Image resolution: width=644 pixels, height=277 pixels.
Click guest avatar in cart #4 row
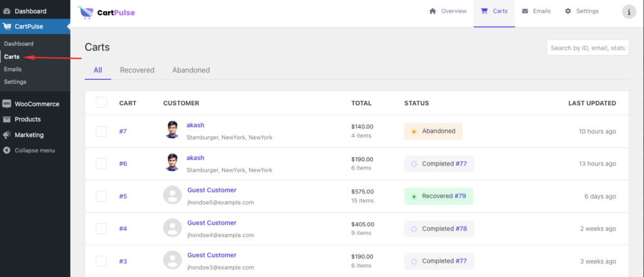[172, 227]
